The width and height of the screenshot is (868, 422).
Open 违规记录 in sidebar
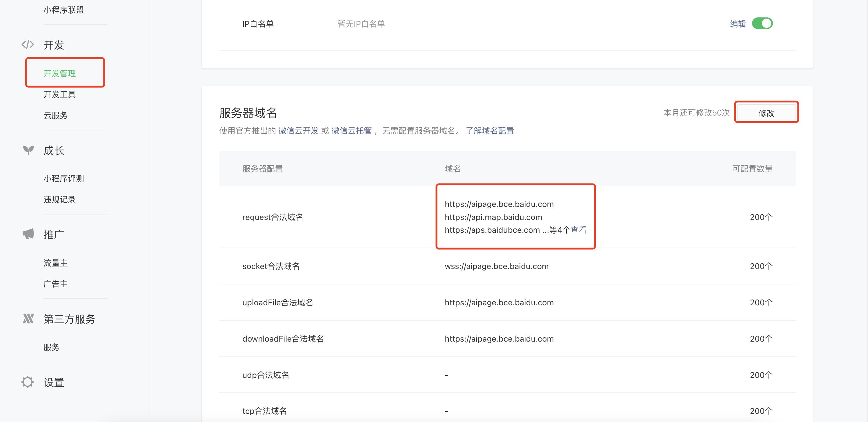point(60,199)
